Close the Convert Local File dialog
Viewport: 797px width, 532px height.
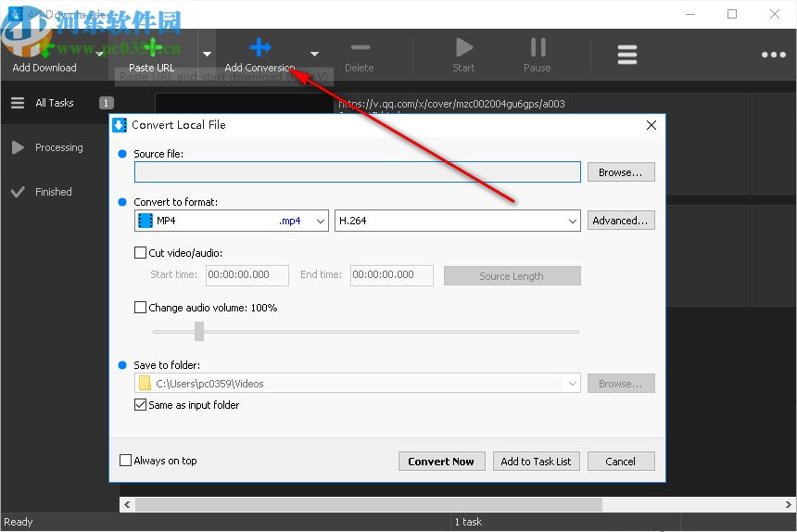652,125
